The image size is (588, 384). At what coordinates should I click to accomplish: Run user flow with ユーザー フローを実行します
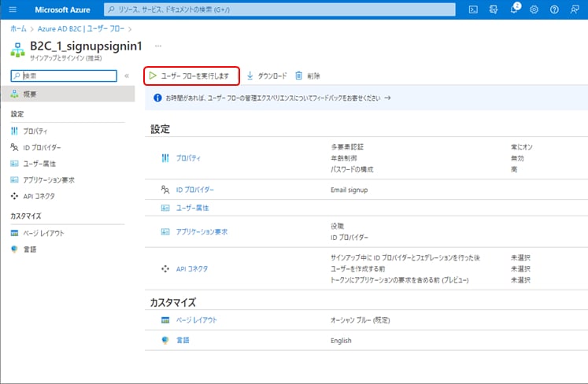tap(191, 76)
